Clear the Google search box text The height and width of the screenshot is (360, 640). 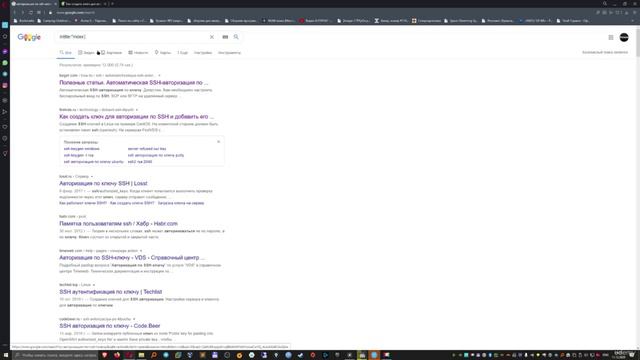tap(212, 37)
